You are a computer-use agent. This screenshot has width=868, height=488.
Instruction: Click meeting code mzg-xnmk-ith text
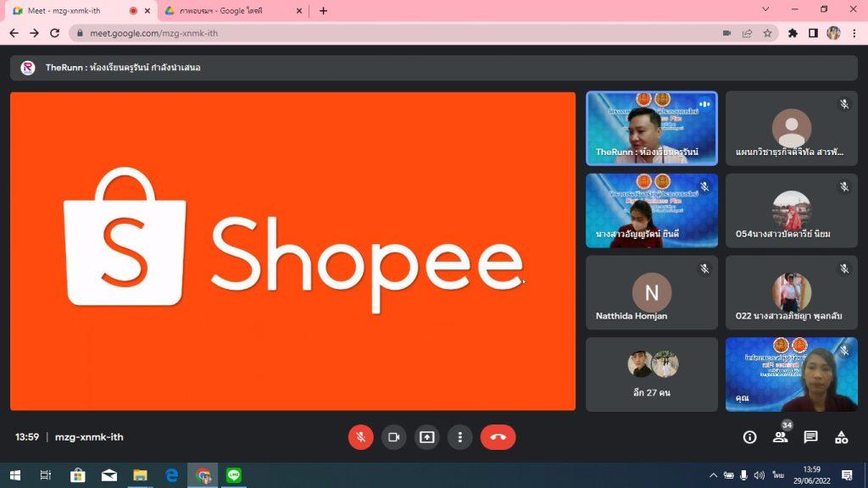(x=89, y=437)
